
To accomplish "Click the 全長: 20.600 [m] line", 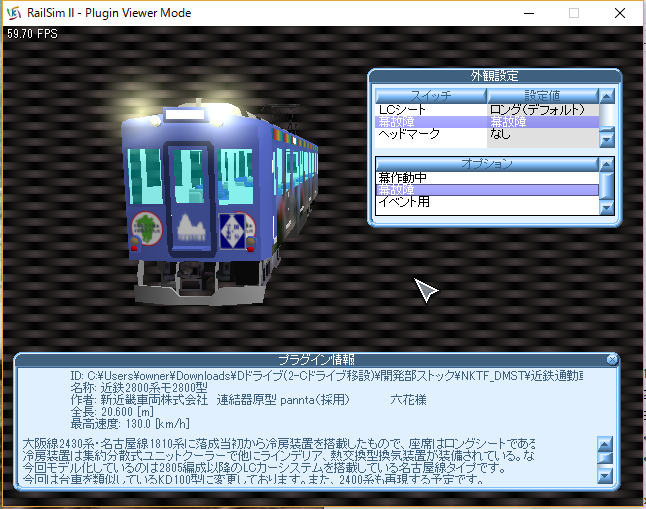I will [112, 412].
